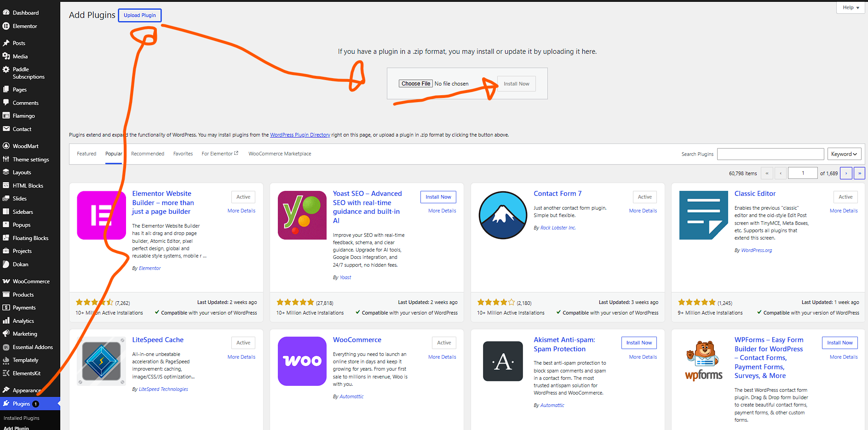Click the Flamingo sidebar icon
This screenshot has width=868, height=430.
6,115
